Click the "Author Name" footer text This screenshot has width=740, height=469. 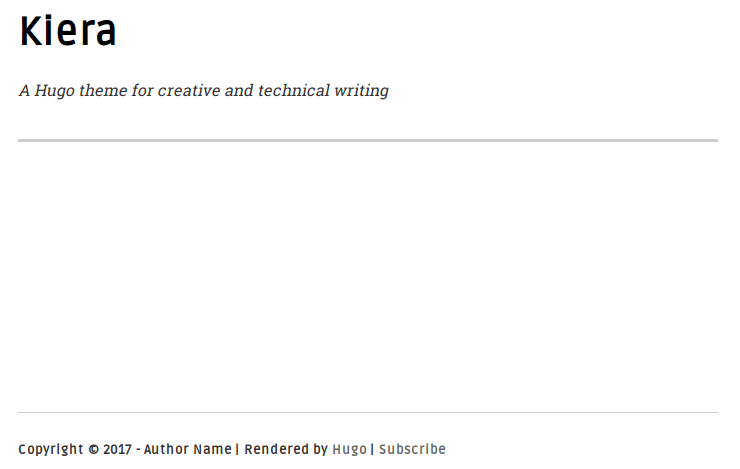[x=188, y=449]
